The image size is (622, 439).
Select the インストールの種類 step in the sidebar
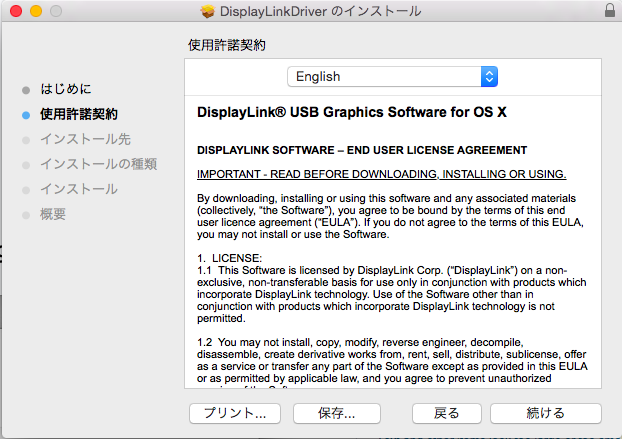[98, 164]
